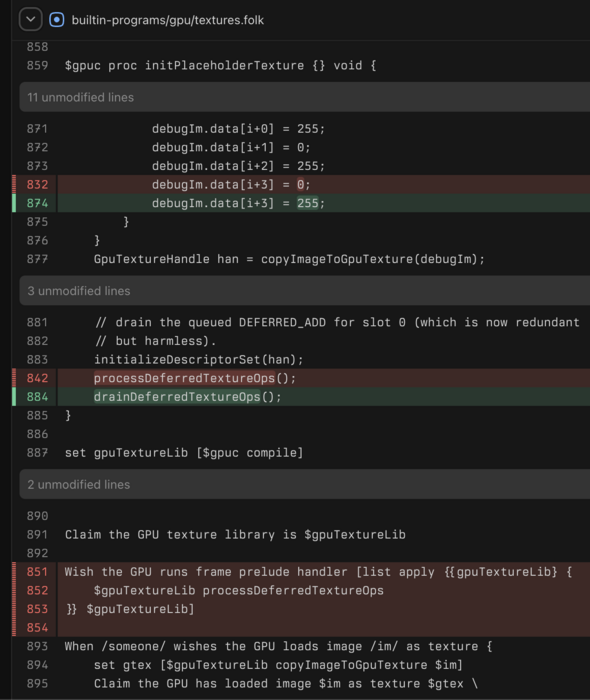Screen dimensions: 590x700
Task: Click the line When /someone/ wishes the GPU
Action: [x=278, y=646]
